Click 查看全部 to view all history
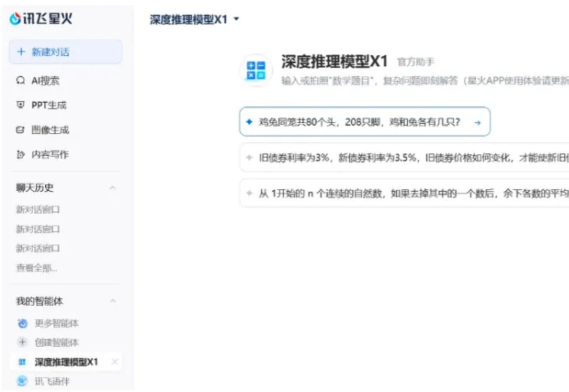This screenshot has height=392, width=569. pyautogui.click(x=36, y=268)
